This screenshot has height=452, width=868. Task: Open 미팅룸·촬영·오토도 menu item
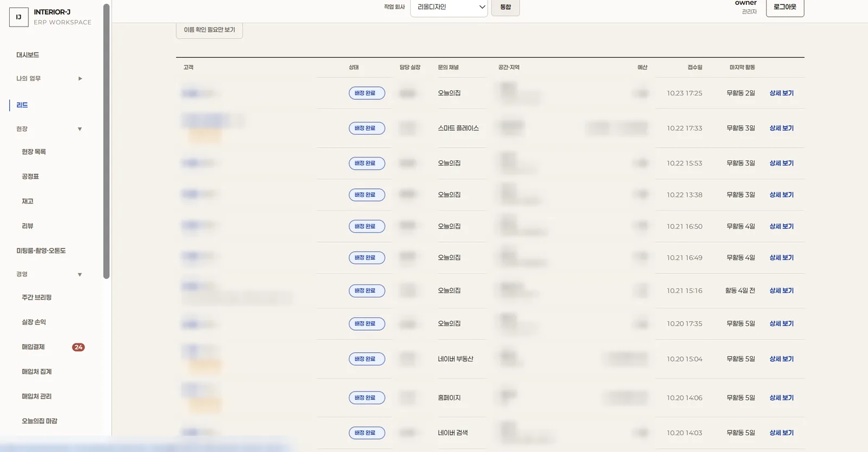pos(41,251)
